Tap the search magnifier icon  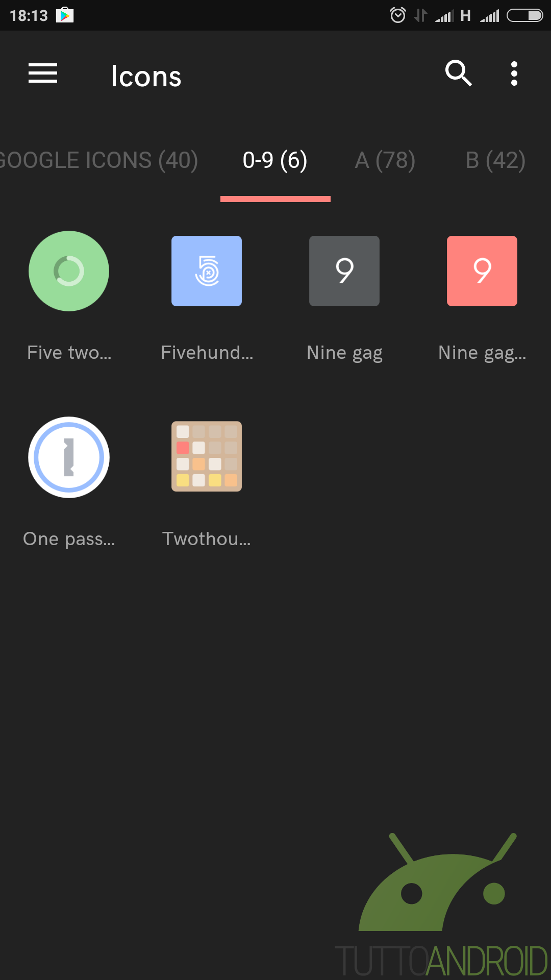[458, 73]
